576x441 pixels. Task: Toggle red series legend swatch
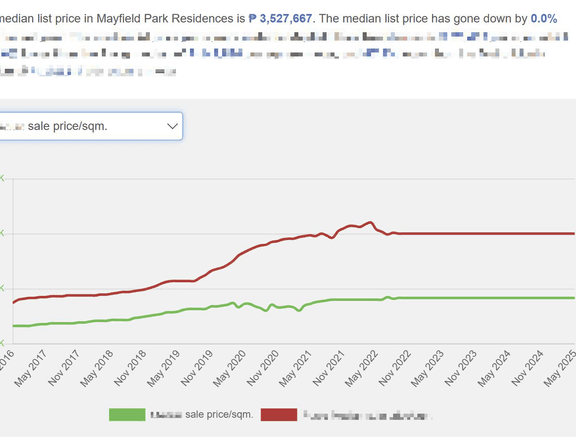pos(279,415)
